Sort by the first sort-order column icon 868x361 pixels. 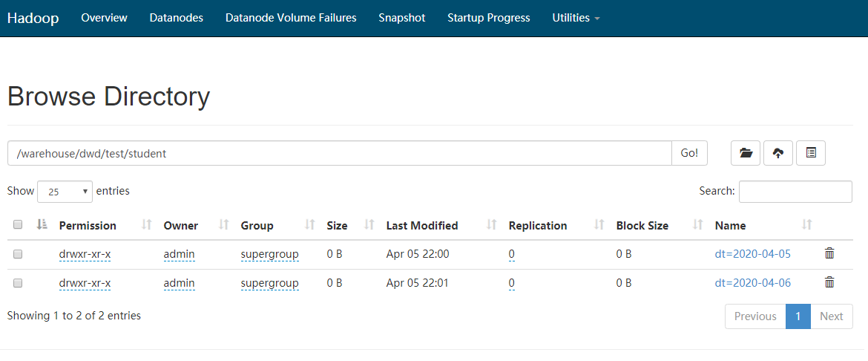pyautogui.click(x=42, y=224)
